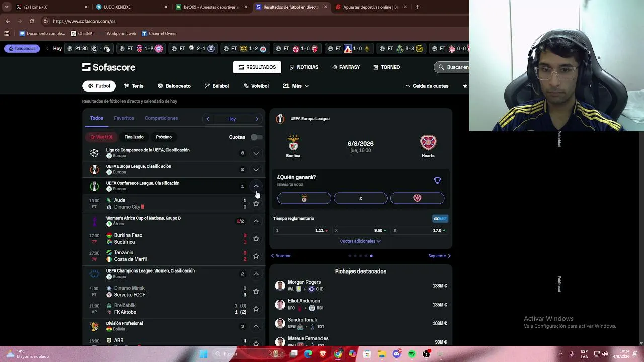Screen dimensions: 644x362
Task: Collapse División Profesional Bolivia section
Action: pyautogui.click(x=256, y=326)
